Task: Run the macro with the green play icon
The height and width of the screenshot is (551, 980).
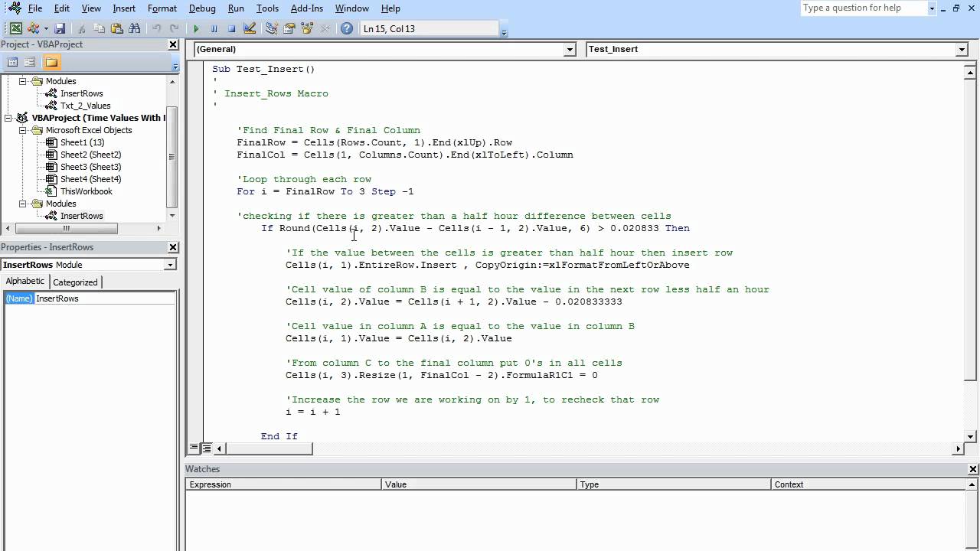Action: click(196, 28)
